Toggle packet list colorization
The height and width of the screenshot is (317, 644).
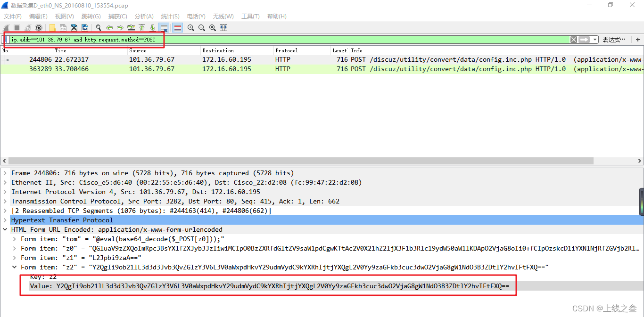click(x=178, y=28)
